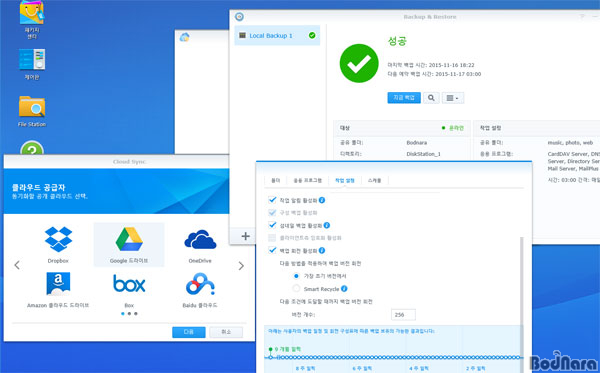Select the 가장 초기 버전에서 radio option
600x373 pixels.
tap(296, 276)
